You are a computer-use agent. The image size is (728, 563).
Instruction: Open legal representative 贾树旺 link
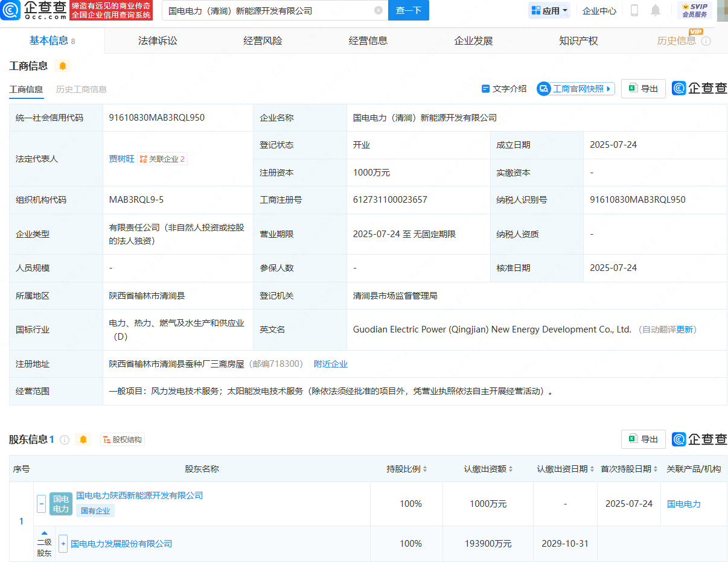coord(121,159)
